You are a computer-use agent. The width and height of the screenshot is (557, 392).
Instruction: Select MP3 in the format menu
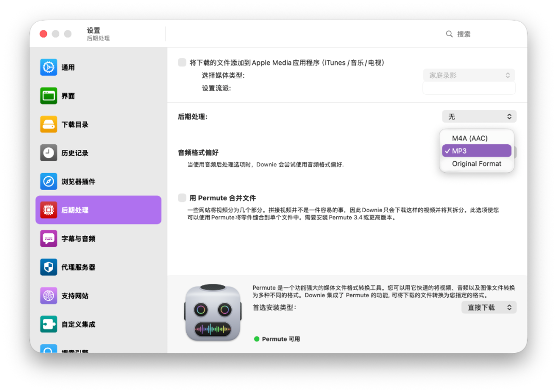click(x=476, y=150)
